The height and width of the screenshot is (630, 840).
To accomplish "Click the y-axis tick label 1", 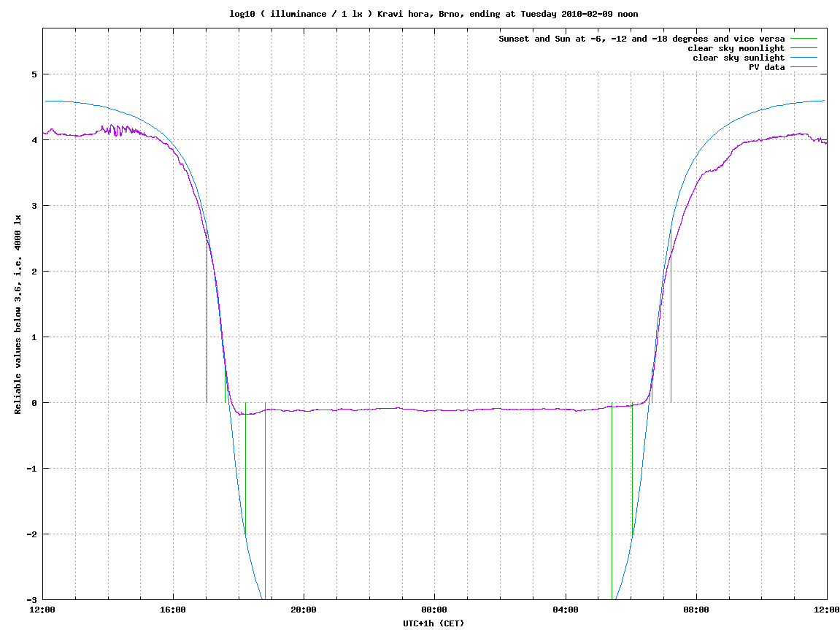I will tap(34, 337).
